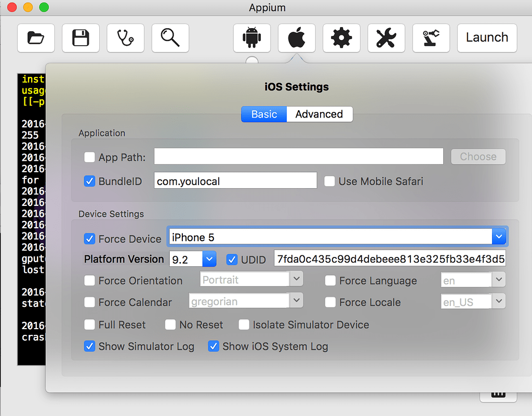Click the save settings icon
This screenshot has width=532, height=416.
coord(81,37)
